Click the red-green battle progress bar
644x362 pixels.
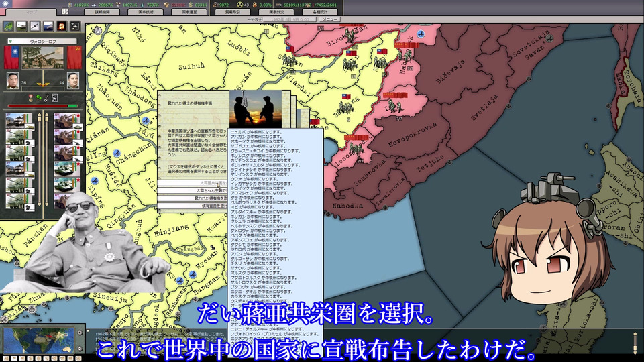pyautogui.click(x=43, y=107)
